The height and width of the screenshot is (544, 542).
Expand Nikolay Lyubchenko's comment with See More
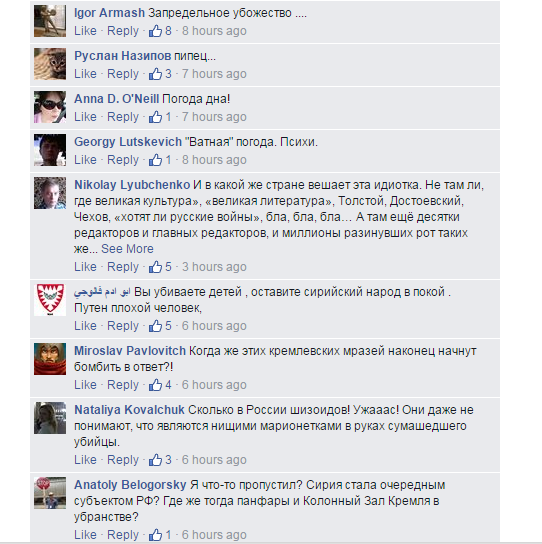point(127,249)
